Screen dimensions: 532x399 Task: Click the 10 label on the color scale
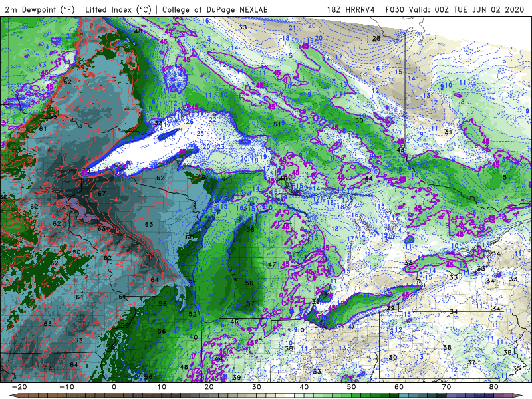(x=162, y=387)
